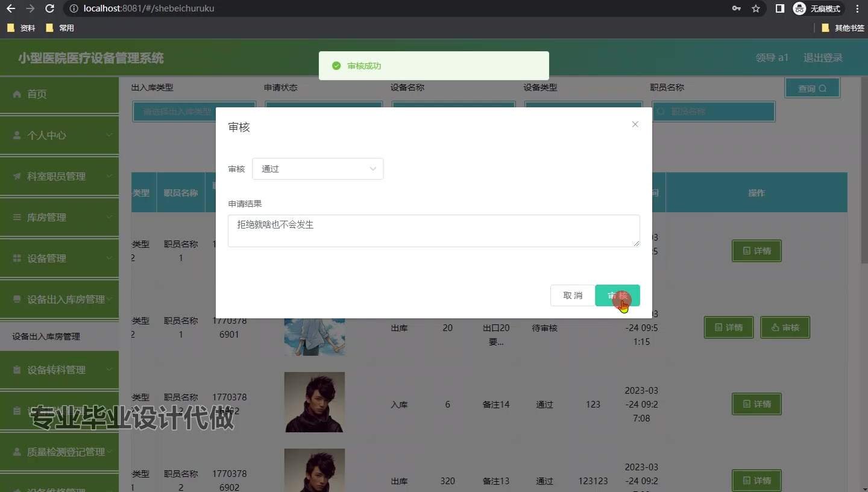This screenshot has height=492, width=868.
Task: Open 详情 for the first table row
Action: point(756,251)
